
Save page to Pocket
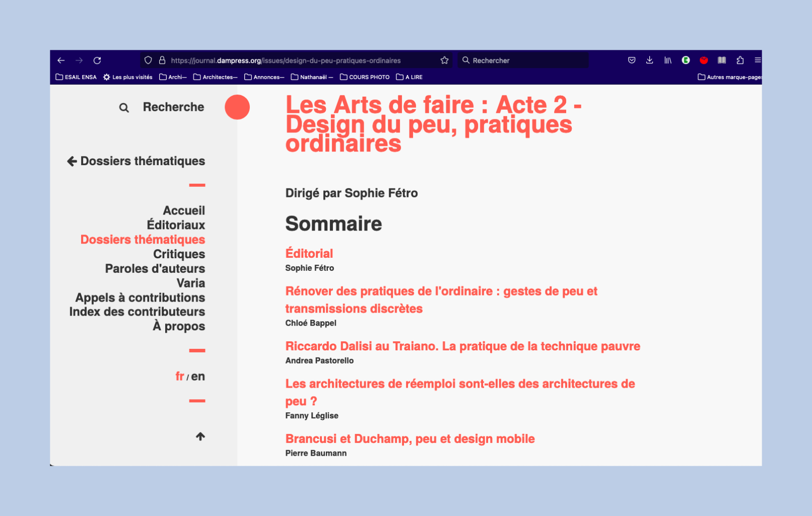[x=632, y=60]
